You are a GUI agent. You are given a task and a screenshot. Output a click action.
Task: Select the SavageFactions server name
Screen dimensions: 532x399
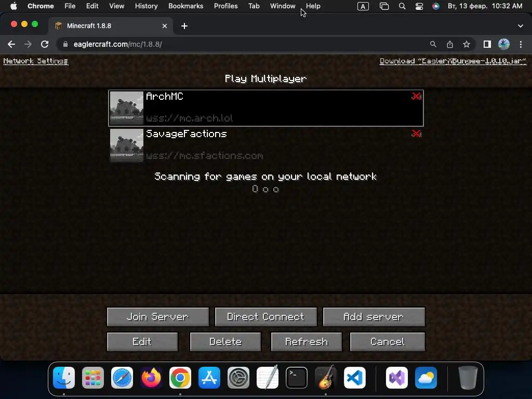(187, 134)
